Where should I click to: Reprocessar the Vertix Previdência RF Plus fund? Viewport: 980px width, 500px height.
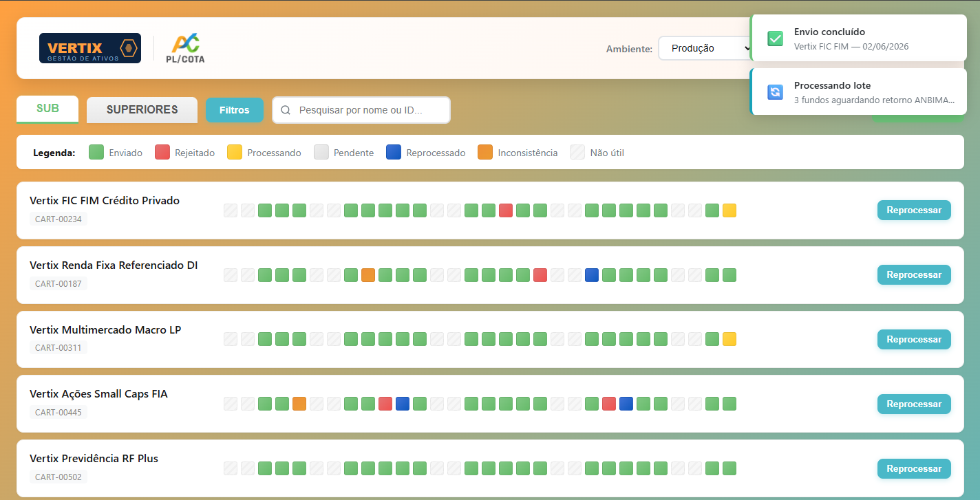[x=914, y=469]
